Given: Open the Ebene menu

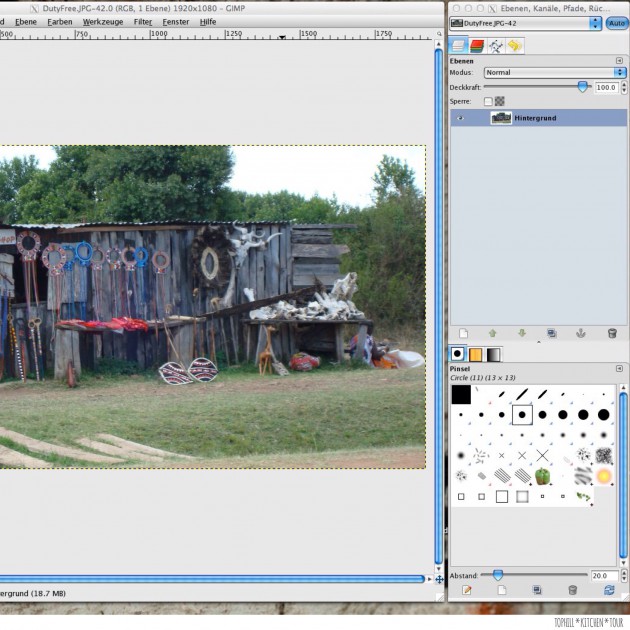Looking at the screenshot, I should [x=26, y=22].
